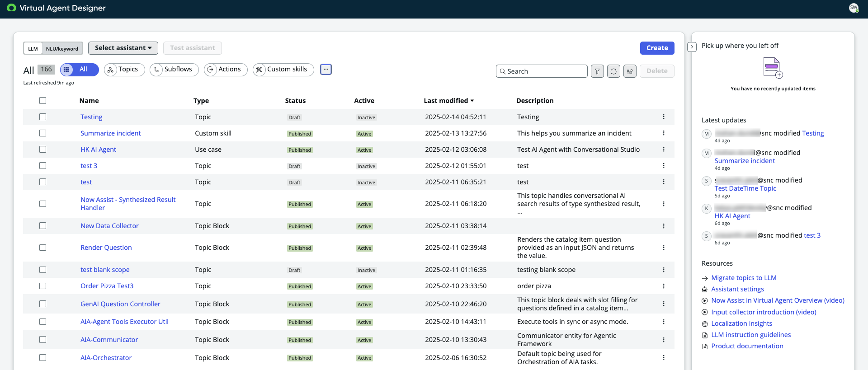Open row actions for HK AI Agent
This screenshot has width=868, height=370.
(664, 150)
